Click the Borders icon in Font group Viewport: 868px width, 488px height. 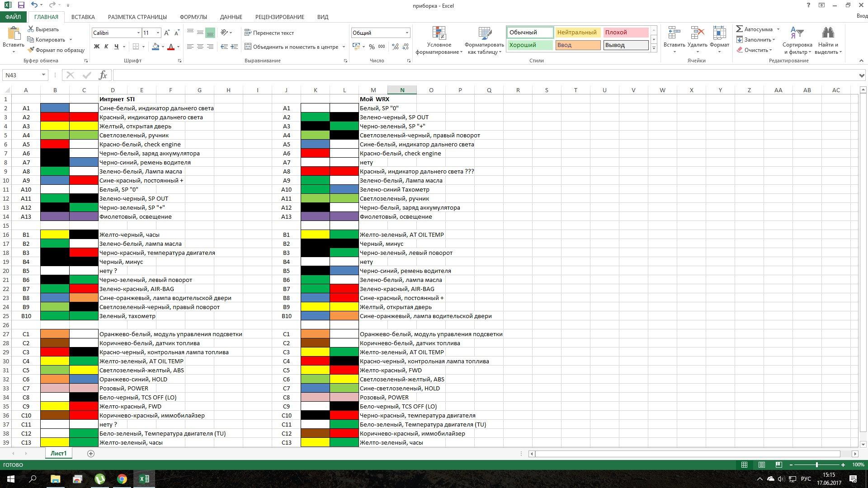pyautogui.click(x=136, y=47)
